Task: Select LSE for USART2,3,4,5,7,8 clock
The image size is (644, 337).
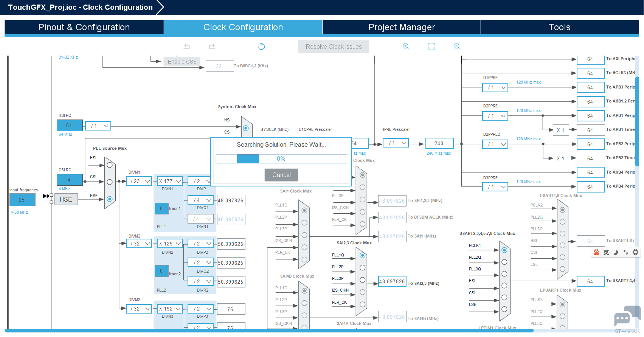Action: coord(504,309)
